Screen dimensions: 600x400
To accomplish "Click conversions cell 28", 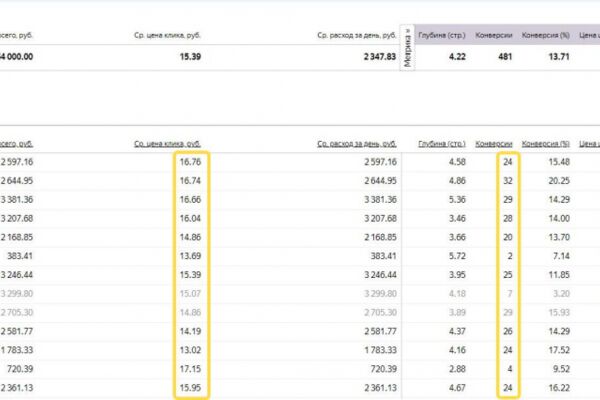I will click(x=508, y=218).
